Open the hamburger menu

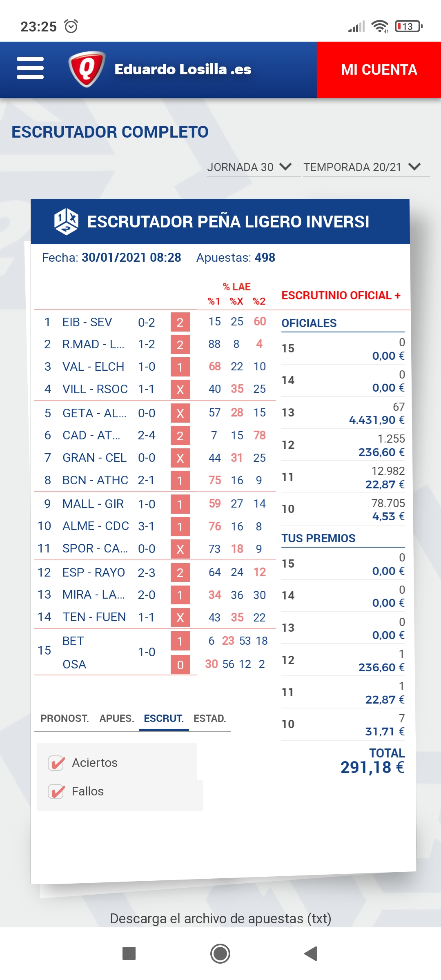[30, 68]
